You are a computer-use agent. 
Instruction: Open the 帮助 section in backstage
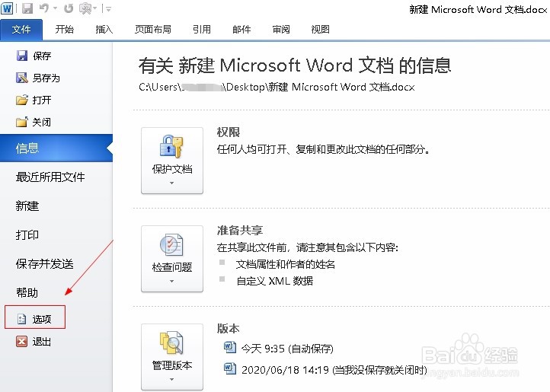pos(27,292)
